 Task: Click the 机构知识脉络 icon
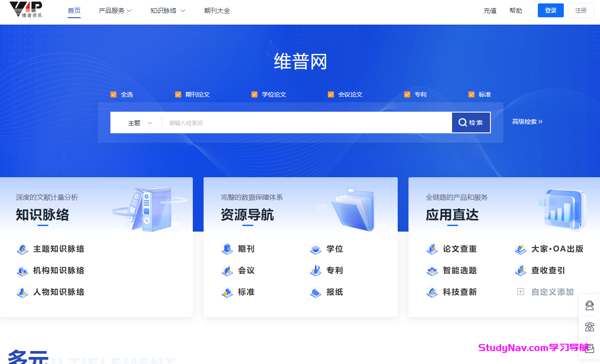pos(22,270)
